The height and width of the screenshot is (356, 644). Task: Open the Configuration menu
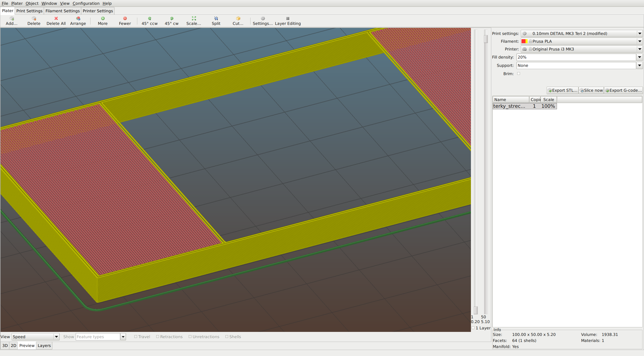coord(86,3)
